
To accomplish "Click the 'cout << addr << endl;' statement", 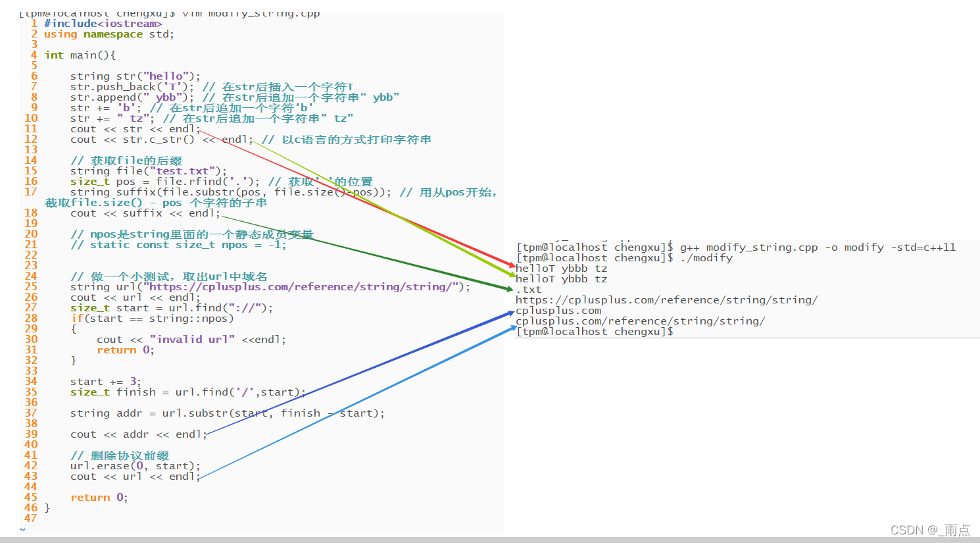I will point(139,434).
